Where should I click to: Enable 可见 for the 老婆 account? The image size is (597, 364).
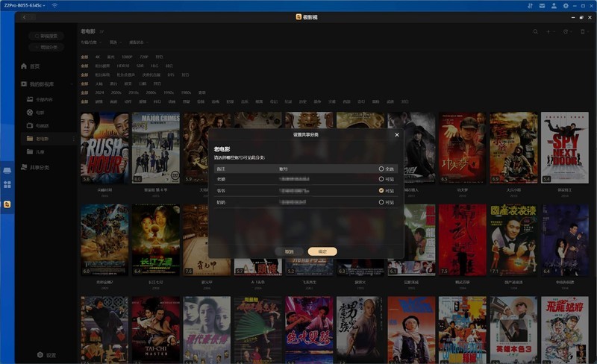[381, 180]
